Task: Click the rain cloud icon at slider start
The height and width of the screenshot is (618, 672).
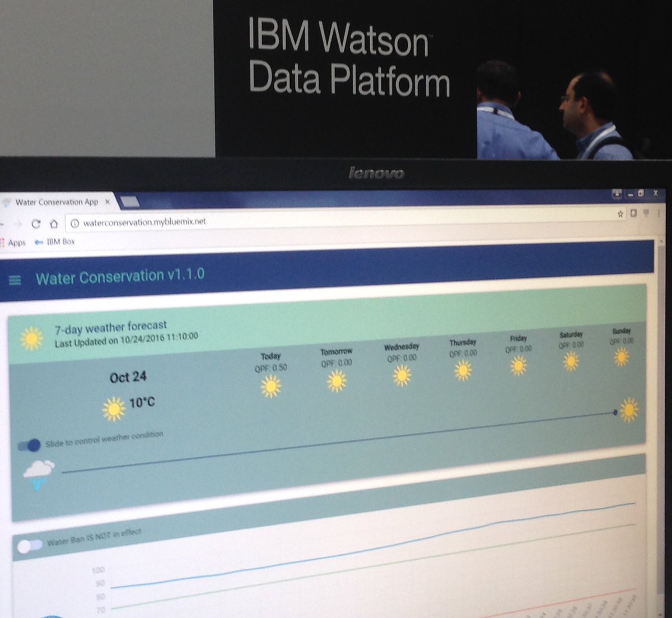Action: 39,474
